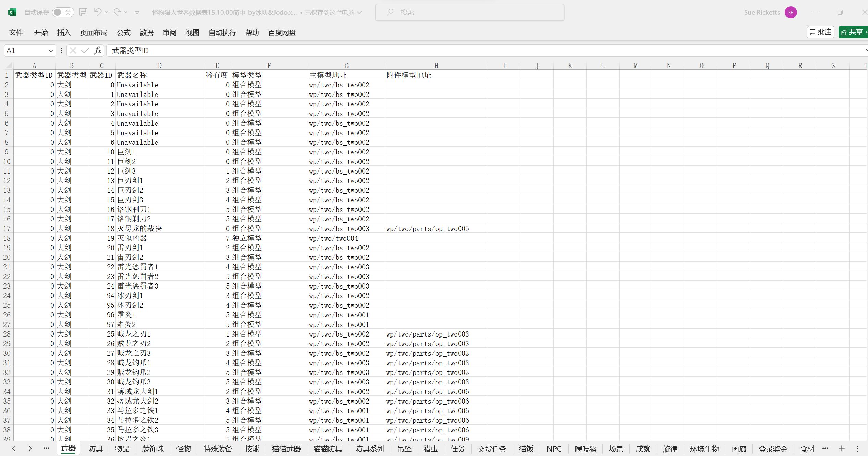Click the vertical dots tab-bar handle

(857, 449)
